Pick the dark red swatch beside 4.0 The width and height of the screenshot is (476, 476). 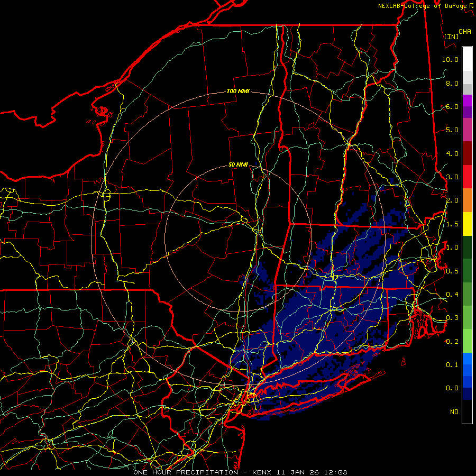pyautogui.click(x=467, y=153)
